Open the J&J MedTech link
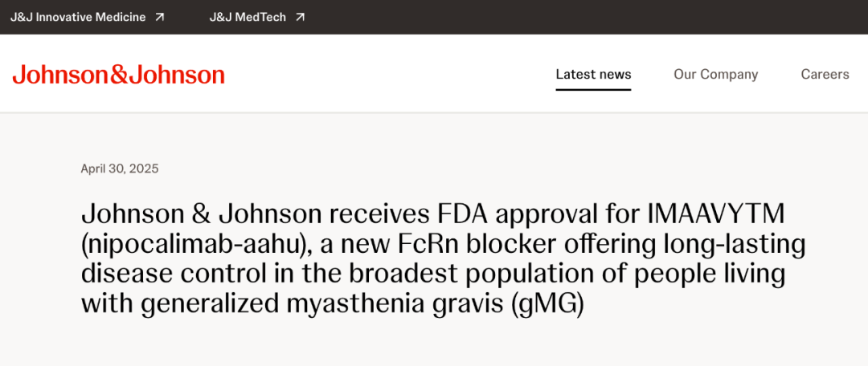The width and height of the screenshot is (868, 366). (257, 17)
